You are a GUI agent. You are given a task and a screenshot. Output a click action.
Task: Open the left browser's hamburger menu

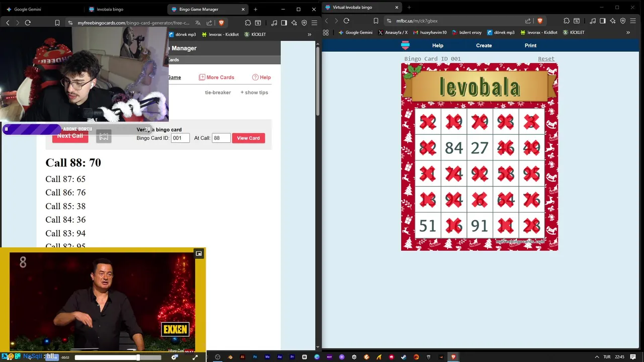[x=314, y=23]
